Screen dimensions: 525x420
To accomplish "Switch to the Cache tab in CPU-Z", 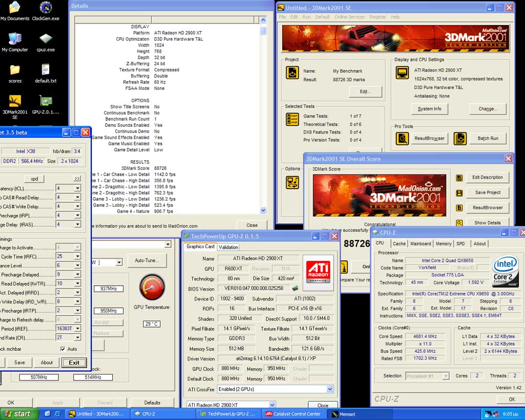I will pyautogui.click(x=399, y=244).
